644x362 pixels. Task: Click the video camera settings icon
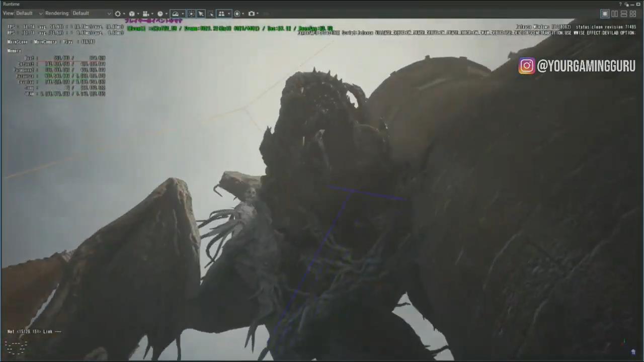tap(146, 14)
